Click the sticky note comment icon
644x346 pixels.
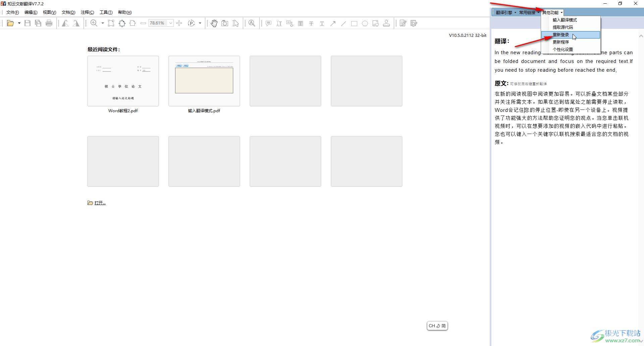(268, 23)
